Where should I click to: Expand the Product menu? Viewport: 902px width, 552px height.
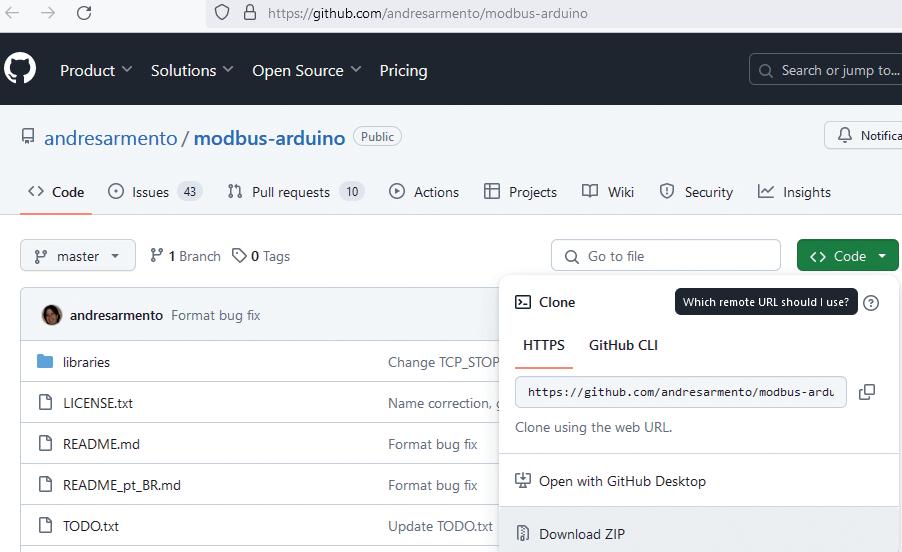(96, 70)
